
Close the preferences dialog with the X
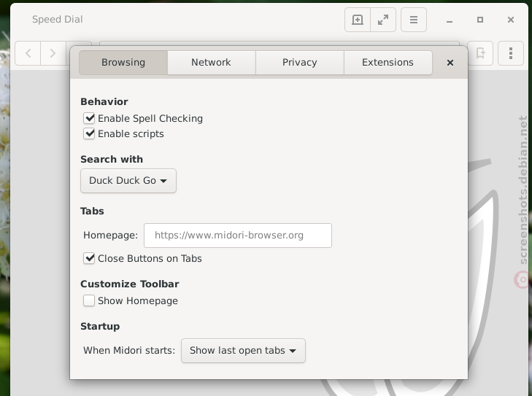click(450, 63)
